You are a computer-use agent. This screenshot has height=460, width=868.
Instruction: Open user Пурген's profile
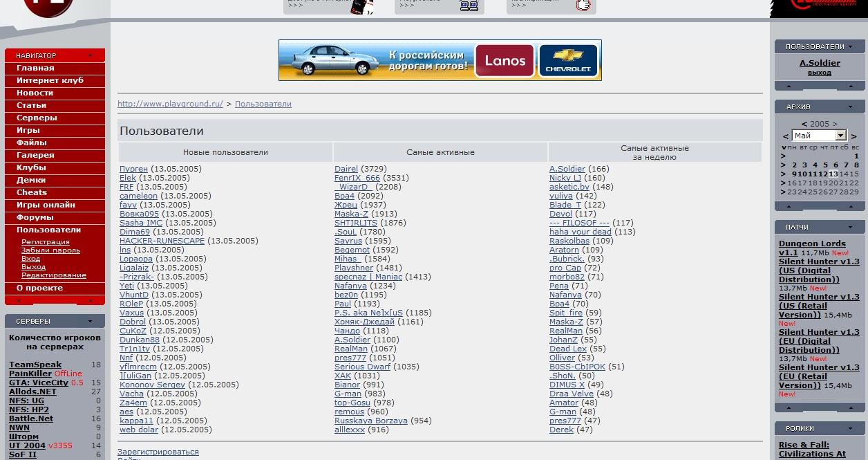tap(134, 169)
